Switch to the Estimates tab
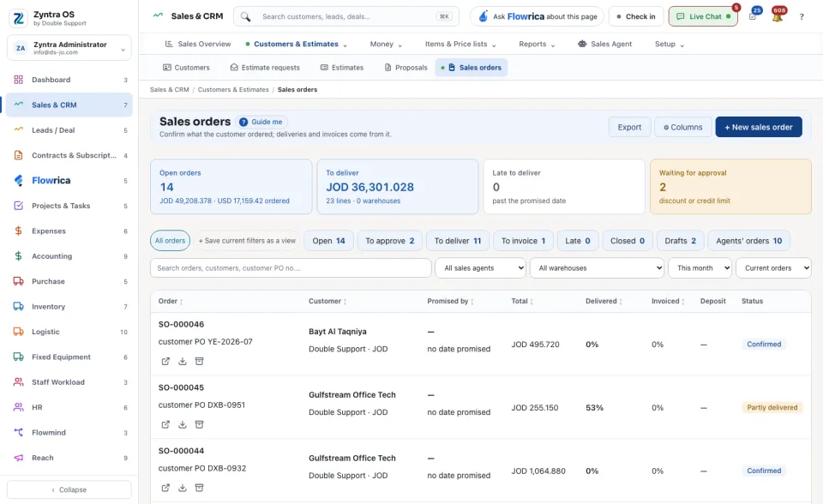Image resolution: width=823 pixels, height=504 pixels. coord(342,68)
